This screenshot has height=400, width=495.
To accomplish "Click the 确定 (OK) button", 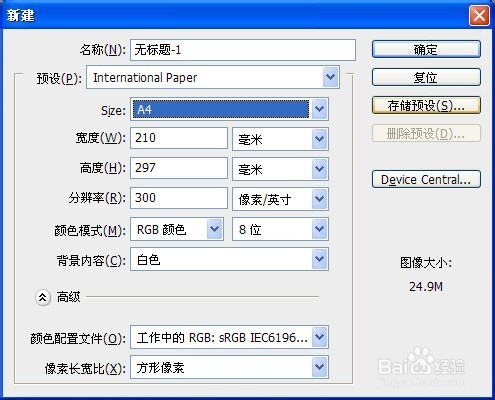I will tap(426, 49).
